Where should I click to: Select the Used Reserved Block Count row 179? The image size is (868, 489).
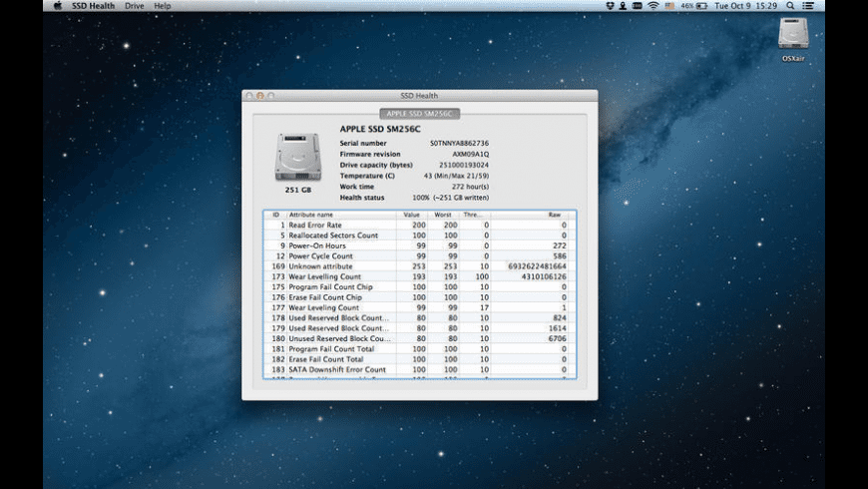click(420, 328)
